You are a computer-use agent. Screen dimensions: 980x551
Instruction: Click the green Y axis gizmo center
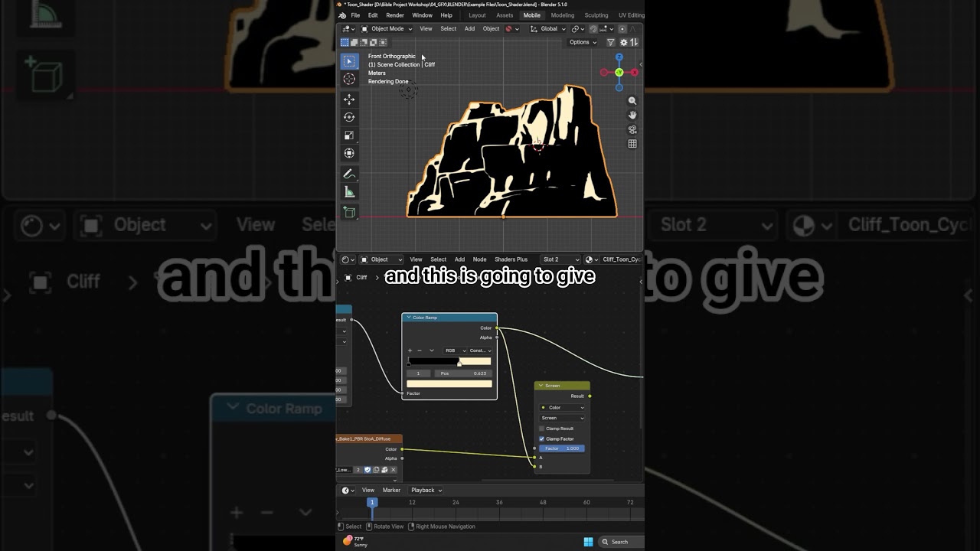click(x=619, y=73)
